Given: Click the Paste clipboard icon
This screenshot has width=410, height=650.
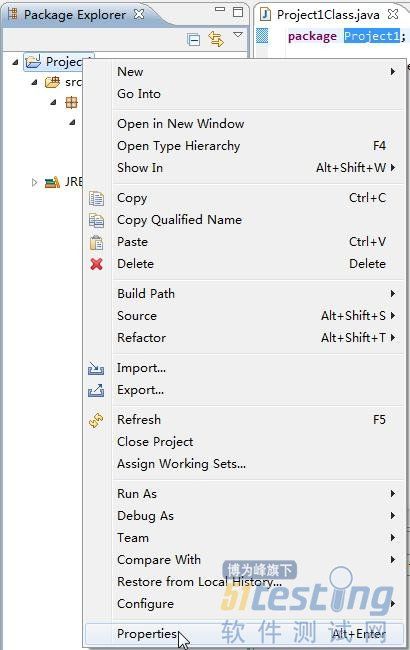Looking at the screenshot, I should (x=96, y=243).
